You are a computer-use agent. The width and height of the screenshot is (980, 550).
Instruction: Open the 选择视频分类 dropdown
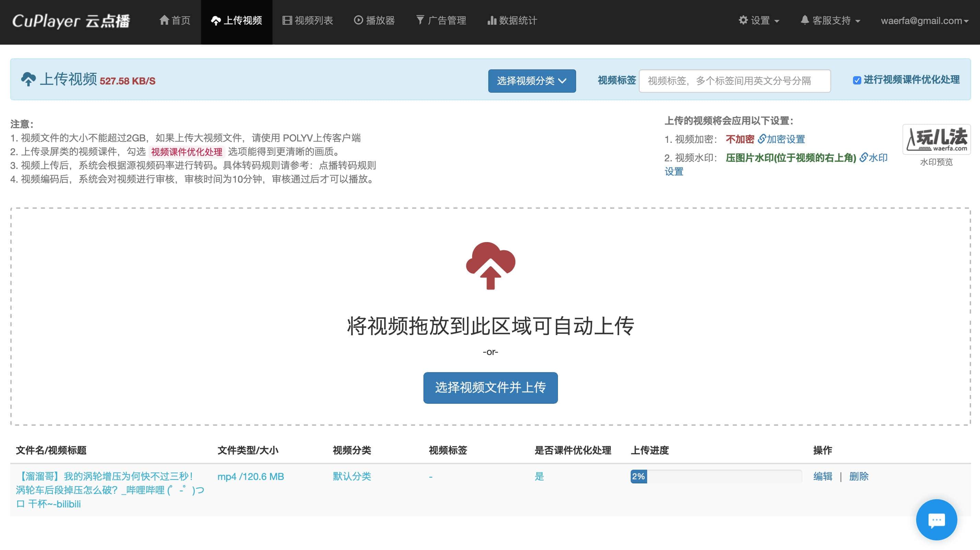532,81
